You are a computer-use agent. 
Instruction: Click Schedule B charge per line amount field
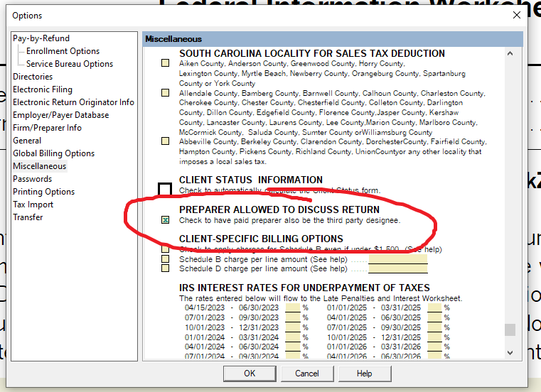398,259
